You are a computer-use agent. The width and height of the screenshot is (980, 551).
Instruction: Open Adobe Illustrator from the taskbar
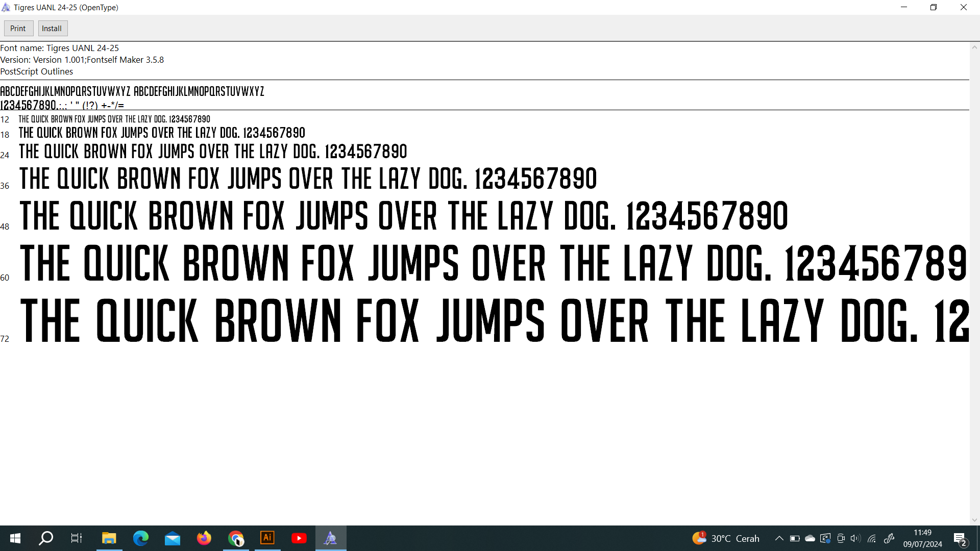pyautogui.click(x=267, y=538)
